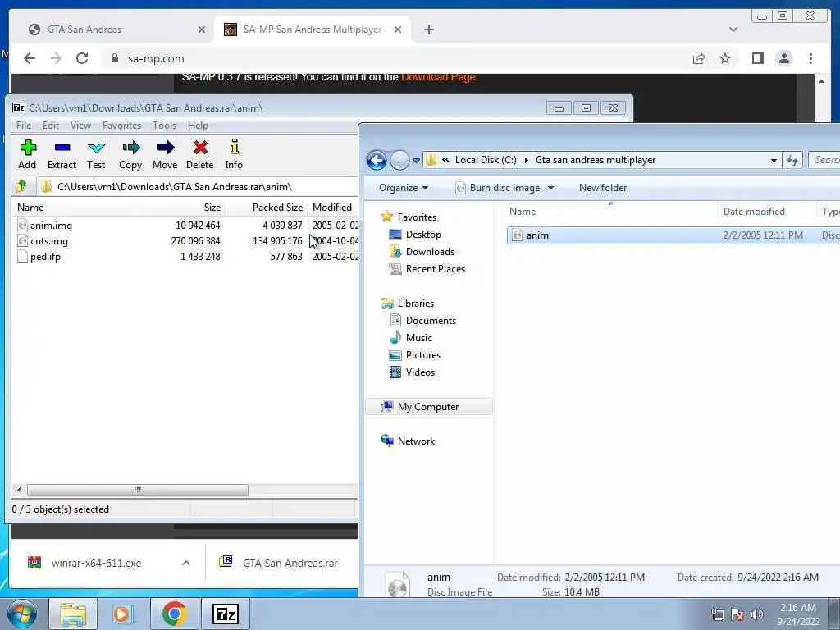
Task: Click the Download Page link on sa-mp.com
Action: (x=438, y=76)
